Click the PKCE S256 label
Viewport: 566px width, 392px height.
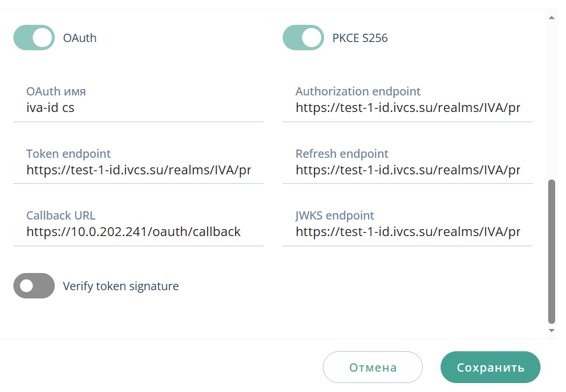point(360,38)
